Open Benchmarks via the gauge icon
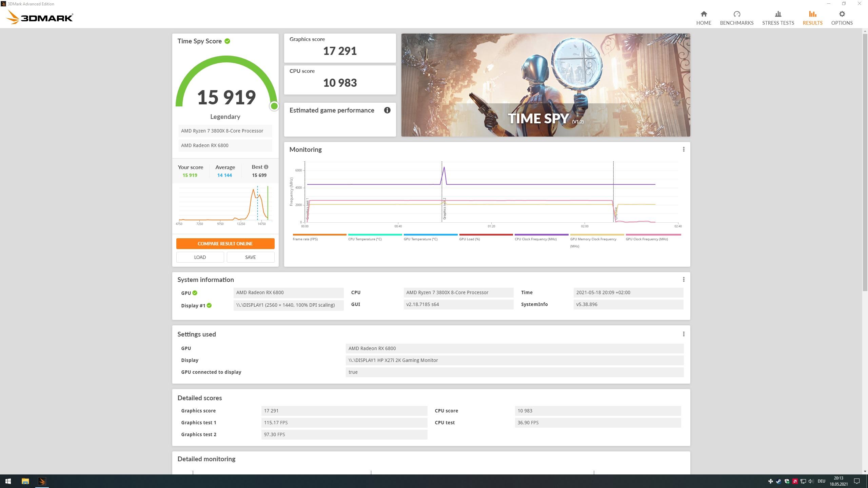868x488 pixels. click(736, 14)
